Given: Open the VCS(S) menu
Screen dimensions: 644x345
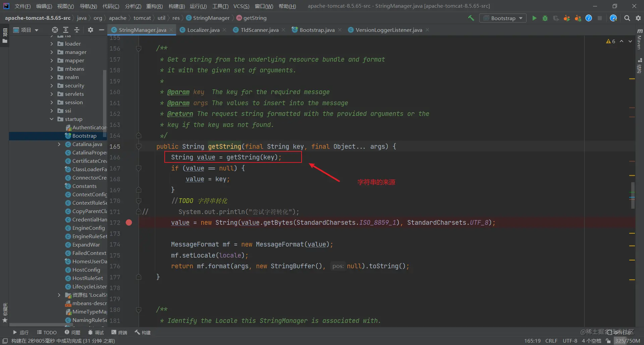Looking at the screenshot, I should coord(241,6).
